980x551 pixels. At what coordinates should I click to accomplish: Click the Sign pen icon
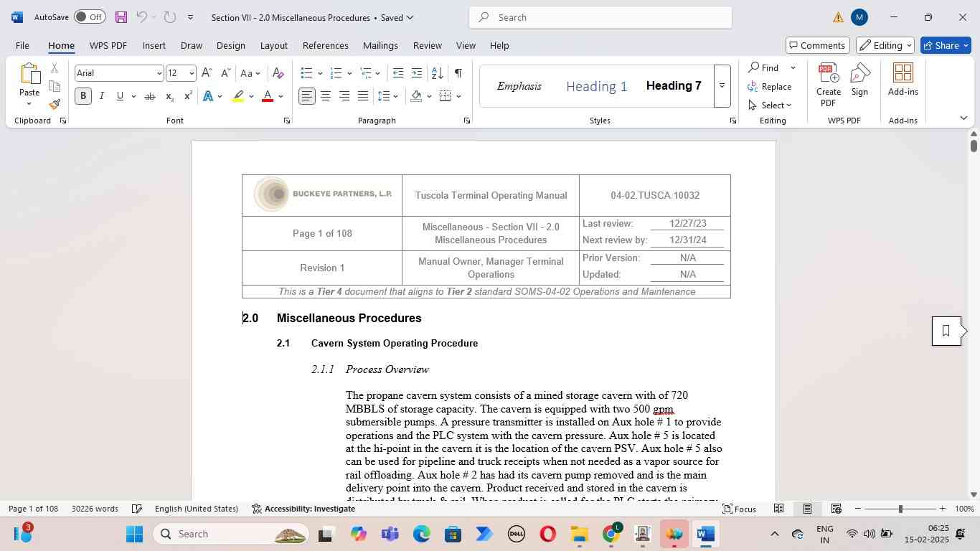pyautogui.click(x=859, y=80)
